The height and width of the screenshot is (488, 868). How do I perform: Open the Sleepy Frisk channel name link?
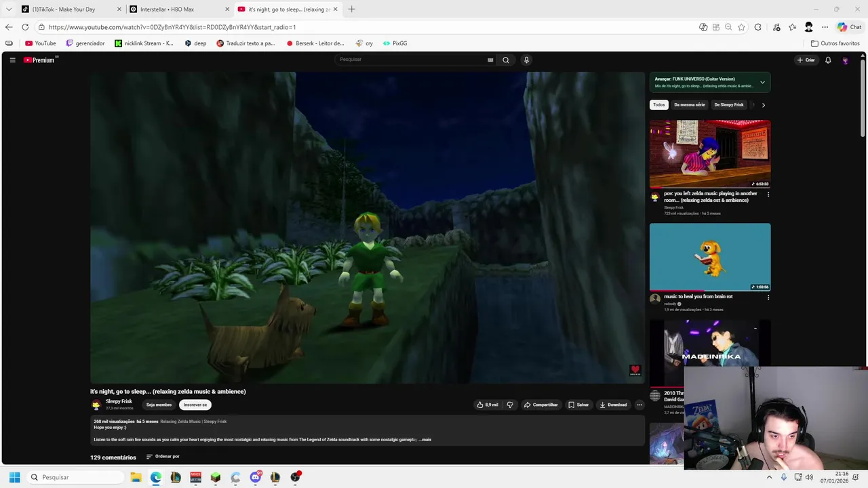(119, 401)
